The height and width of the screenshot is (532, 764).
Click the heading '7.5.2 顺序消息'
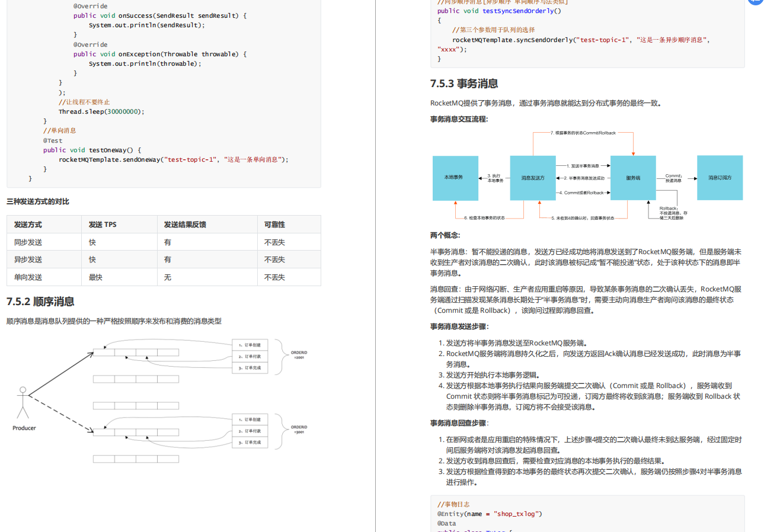[x=40, y=302]
